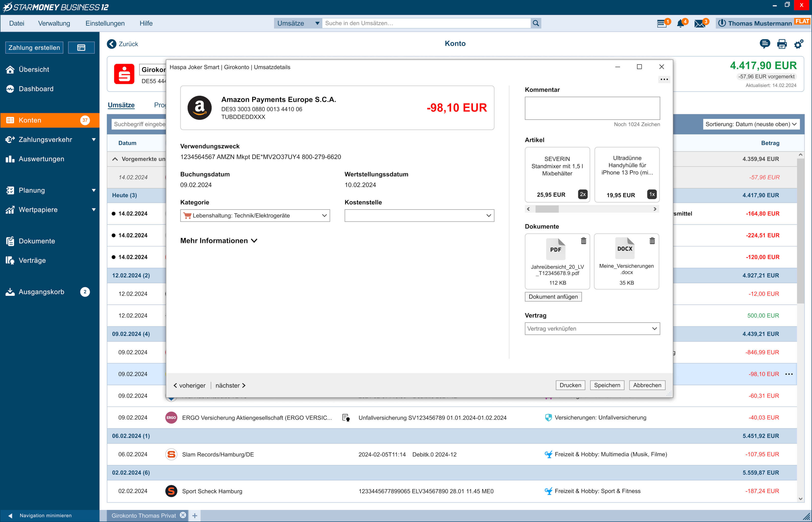Open the Verwaltung menu
Screen dimensions: 812x522
pyautogui.click(x=54, y=23)
